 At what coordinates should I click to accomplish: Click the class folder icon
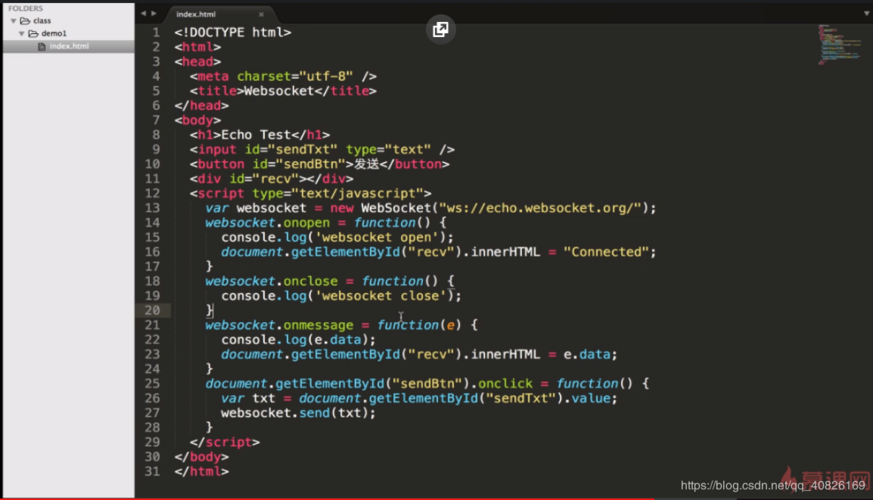(x=24, y=20)
